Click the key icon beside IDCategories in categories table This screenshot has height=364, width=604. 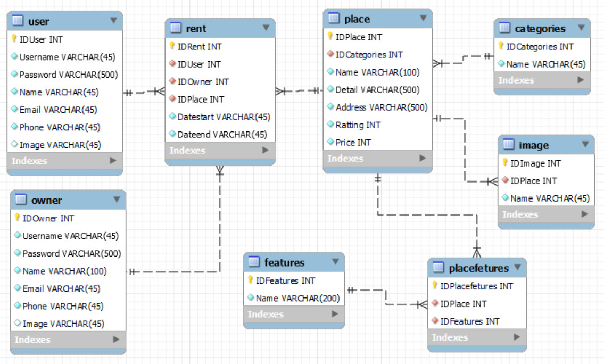coord(501,46)
